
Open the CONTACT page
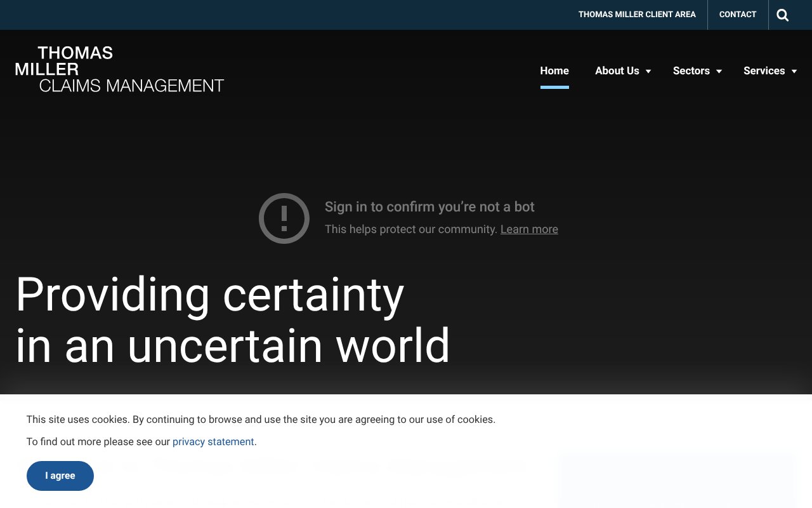pyautogui.click(x=737, y=14)
